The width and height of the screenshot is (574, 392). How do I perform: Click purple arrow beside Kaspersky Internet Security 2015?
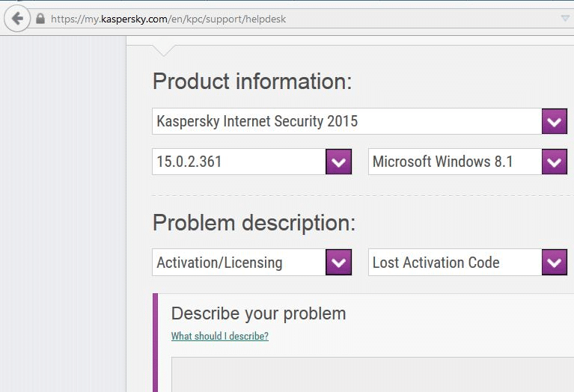(x=555, y=121)
